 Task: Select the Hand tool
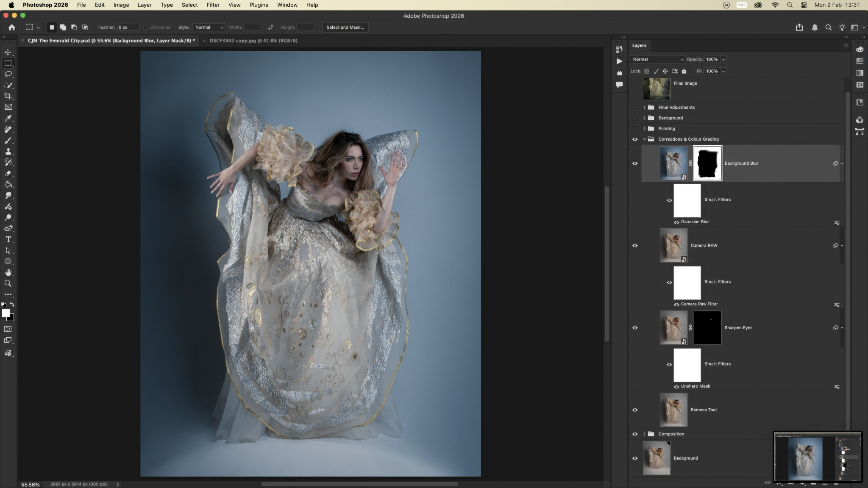pyautogui.click(x=8, y=272)
